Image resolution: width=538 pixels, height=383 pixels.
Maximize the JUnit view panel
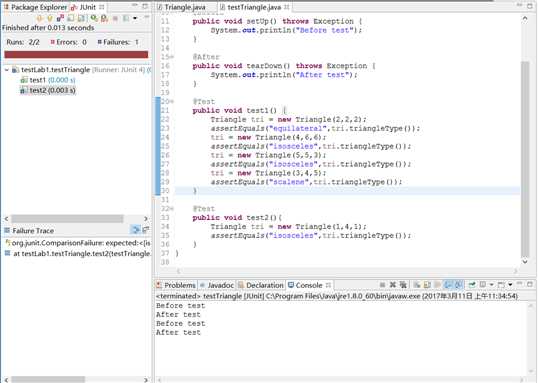point(145,5)
